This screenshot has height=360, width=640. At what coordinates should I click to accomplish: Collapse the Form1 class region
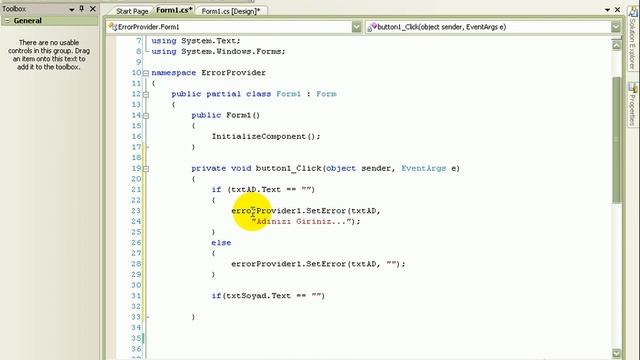pos(146,94)
